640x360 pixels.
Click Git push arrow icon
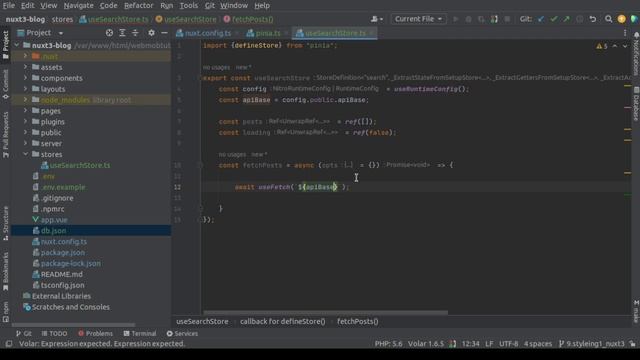point(567,19)
